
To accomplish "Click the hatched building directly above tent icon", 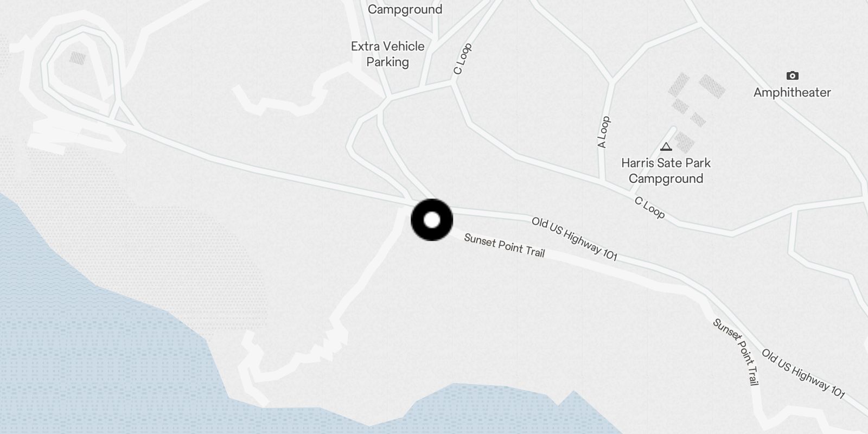I will pos(684,142).
